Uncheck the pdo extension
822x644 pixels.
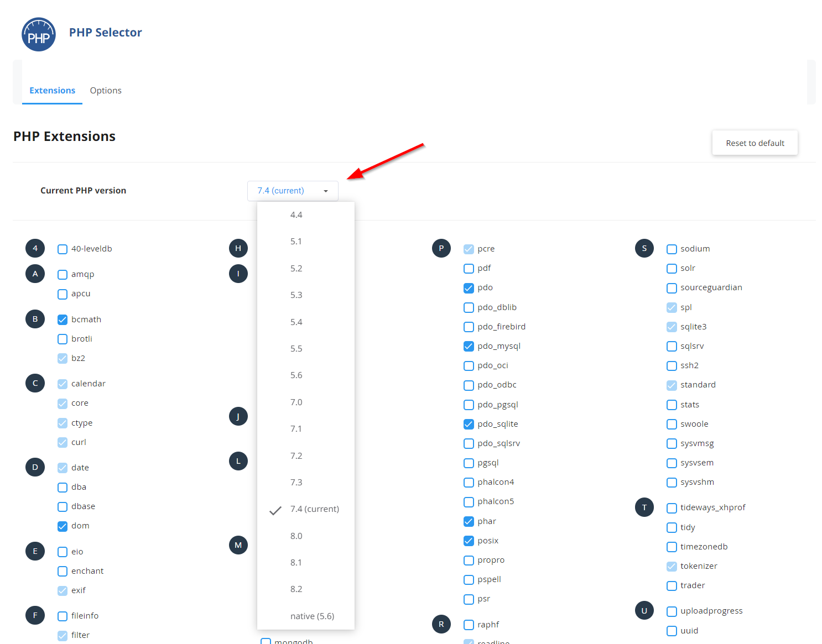pyautogui.click(x=469, y=288)
